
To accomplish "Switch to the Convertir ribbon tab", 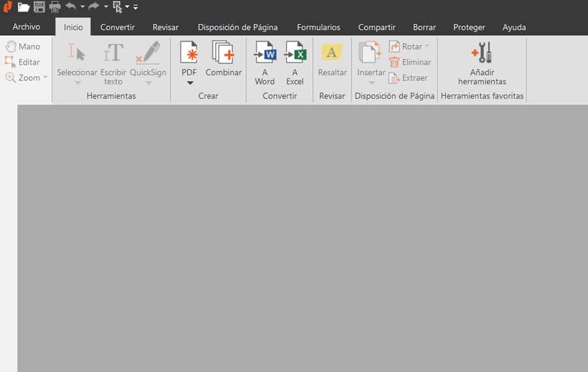I will click(x=118, y=27).
